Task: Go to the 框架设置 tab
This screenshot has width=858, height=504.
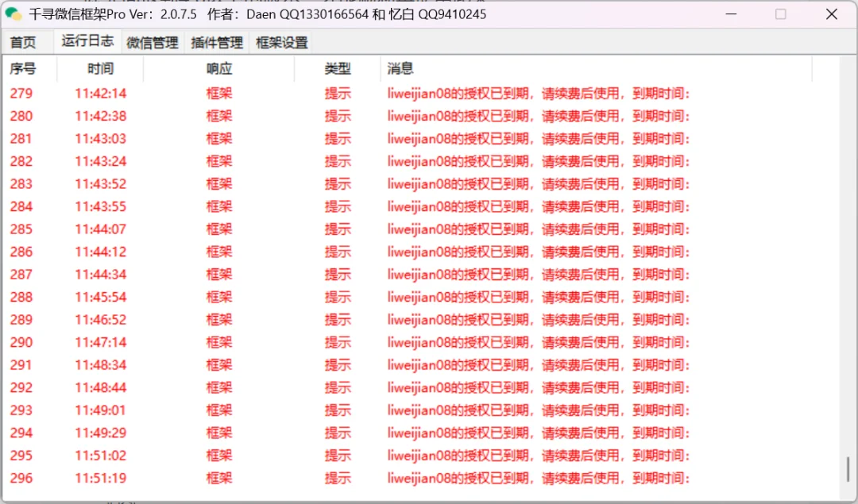Action: [x=282, y=43]
